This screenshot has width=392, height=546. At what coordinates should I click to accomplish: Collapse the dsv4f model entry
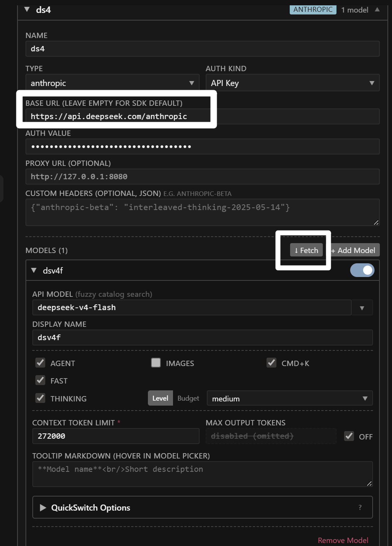coord(34,271)
